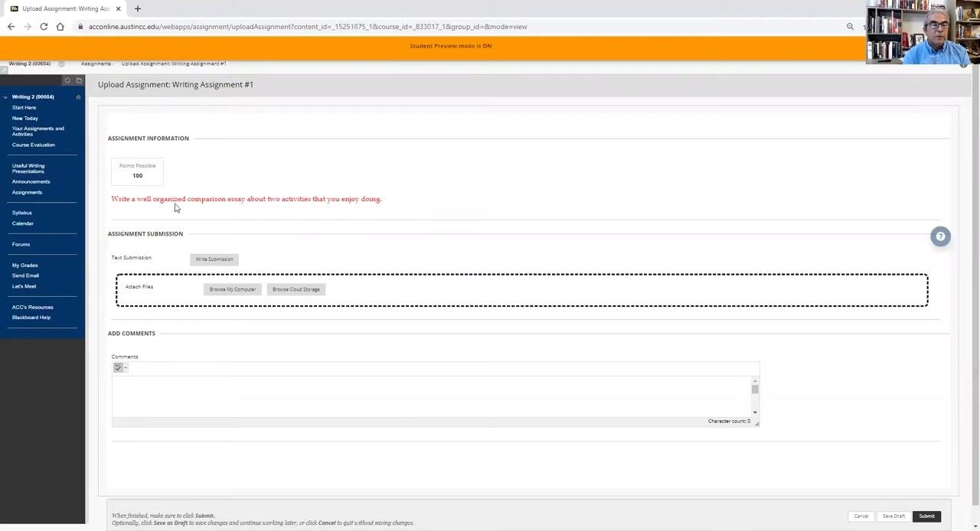Open the browser home page icon
The image size is (980, 531).
(60, 27)
